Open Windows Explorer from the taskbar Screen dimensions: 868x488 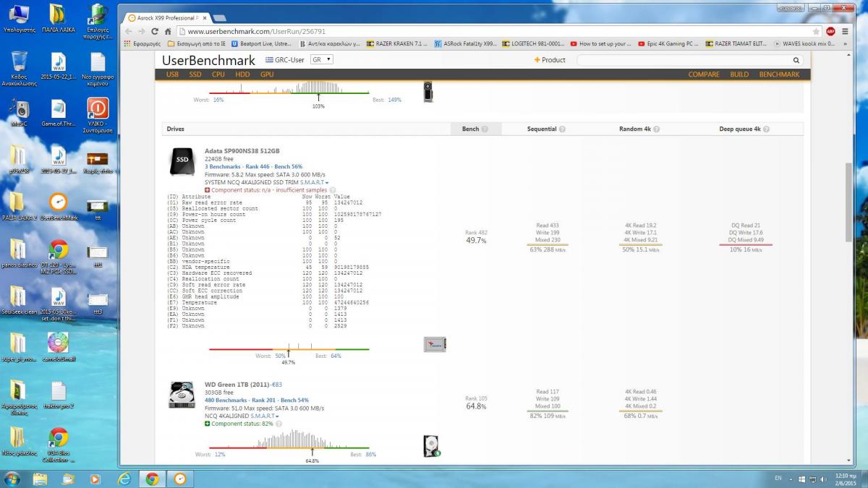click(x=41, y=479)
